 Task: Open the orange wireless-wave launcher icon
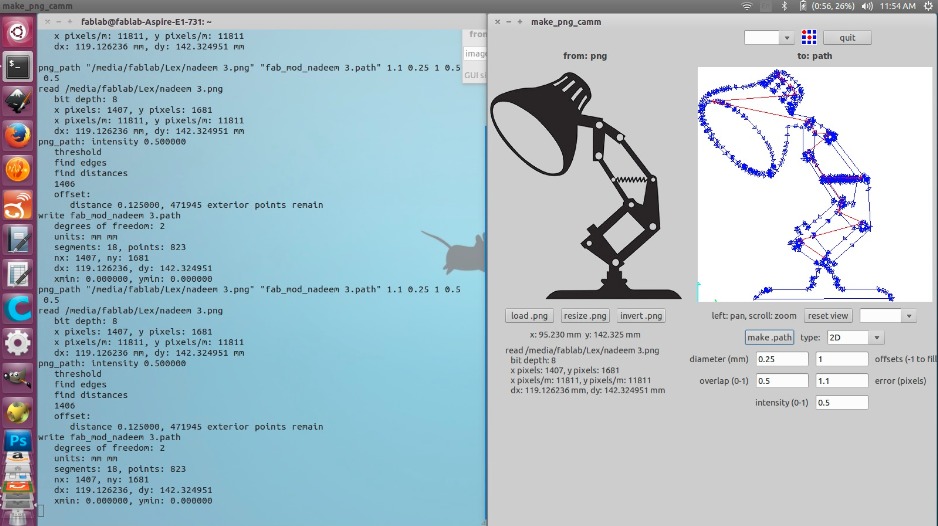coord(17,205)
